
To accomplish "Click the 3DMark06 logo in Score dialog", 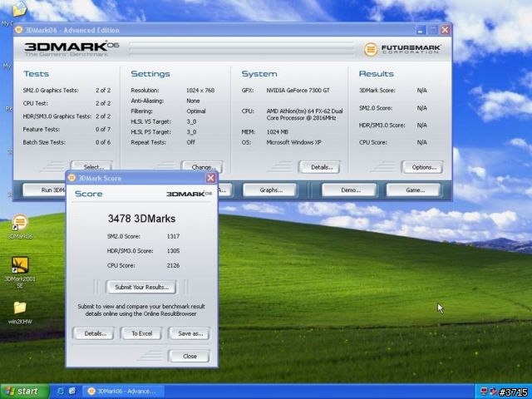I will click(189, 194).
